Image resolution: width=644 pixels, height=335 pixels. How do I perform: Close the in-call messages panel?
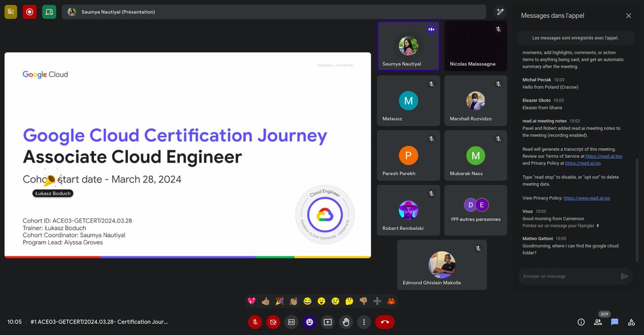coord(628,16)
